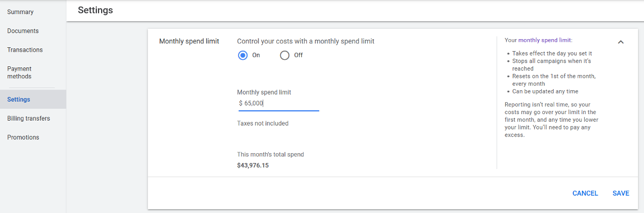Click the $43,976.15 total spend amount

[256, 165]
